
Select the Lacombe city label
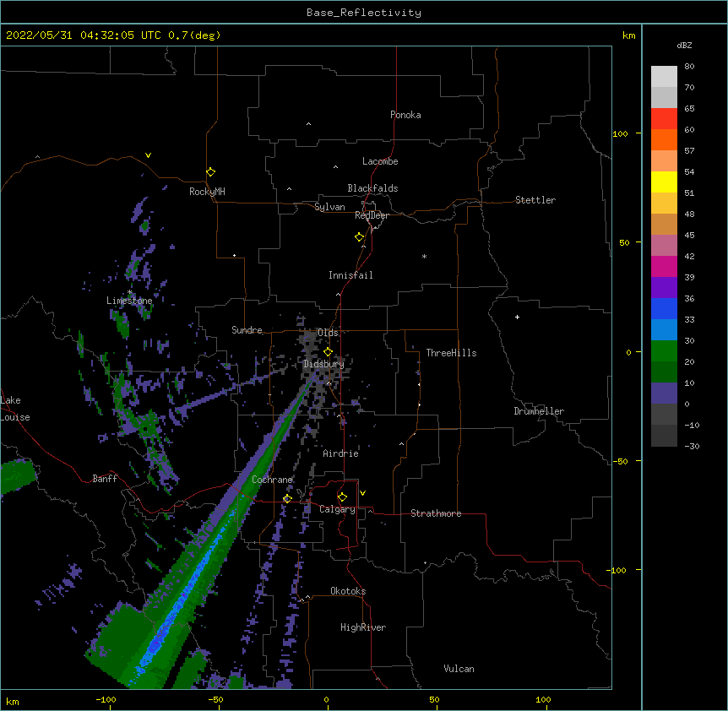click(x=380, y=161)
